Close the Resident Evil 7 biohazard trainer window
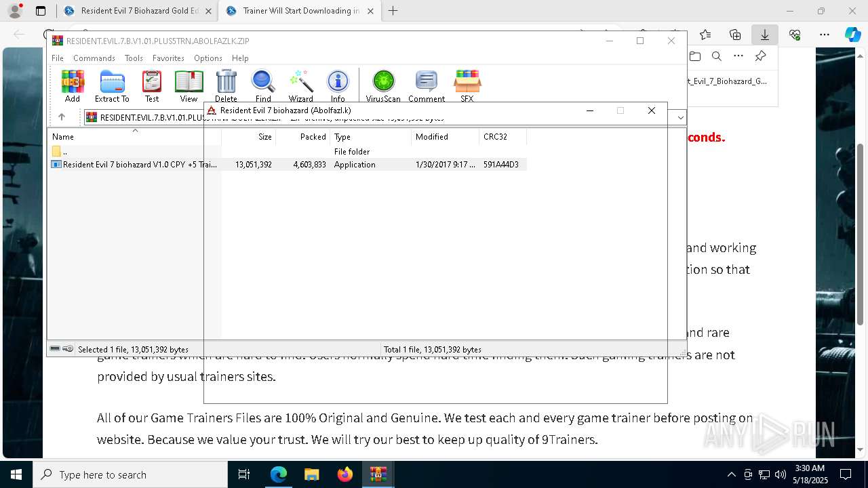Image resolution: width=868 pixels, height=488 pixels. tap(652, 110)
